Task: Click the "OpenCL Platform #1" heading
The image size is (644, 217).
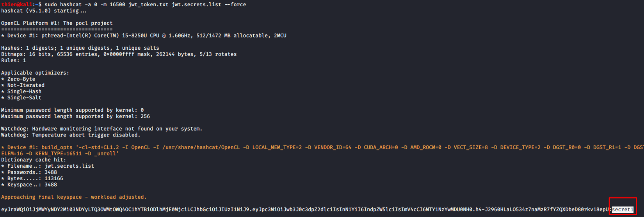Action: tap(57, 23)
